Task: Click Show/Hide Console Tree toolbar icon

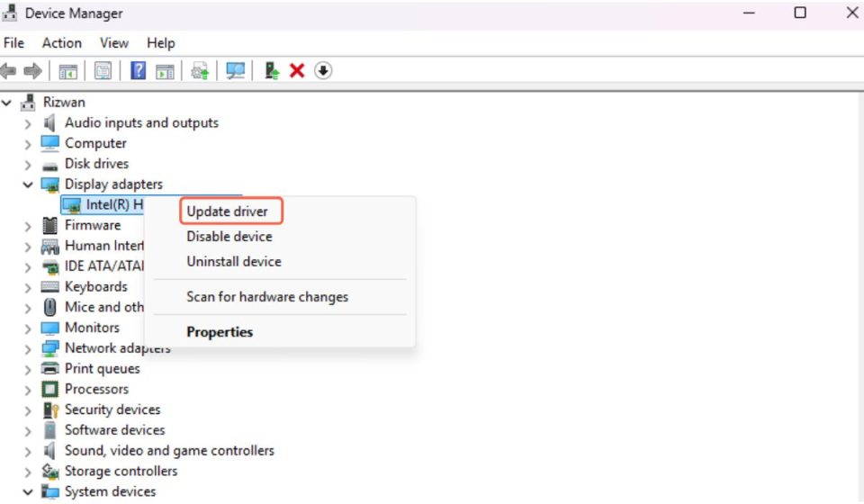Action: click(68, 71)
